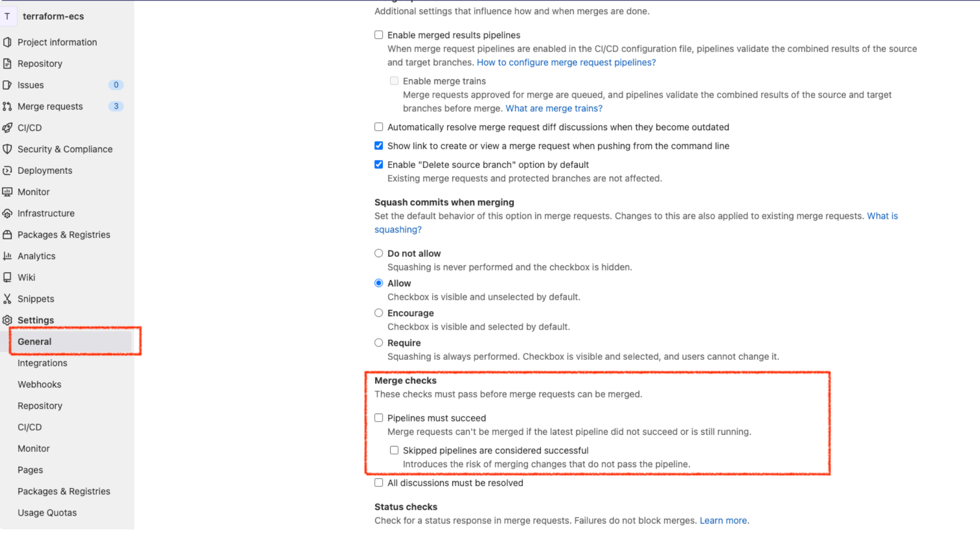Check the Pipelines must succeed option
The image size is (980, 556).
(378, 418)
